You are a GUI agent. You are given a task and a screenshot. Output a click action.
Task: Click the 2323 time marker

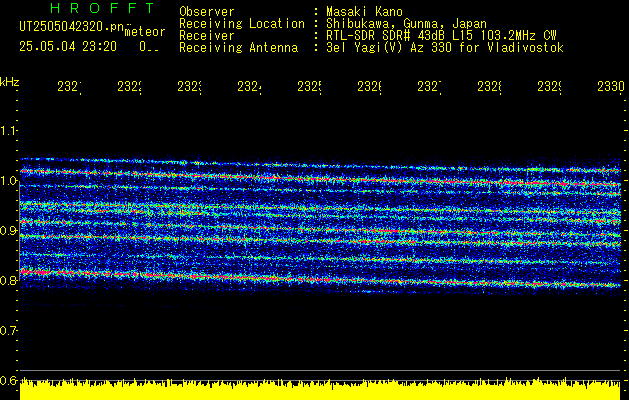click(190, 86)
